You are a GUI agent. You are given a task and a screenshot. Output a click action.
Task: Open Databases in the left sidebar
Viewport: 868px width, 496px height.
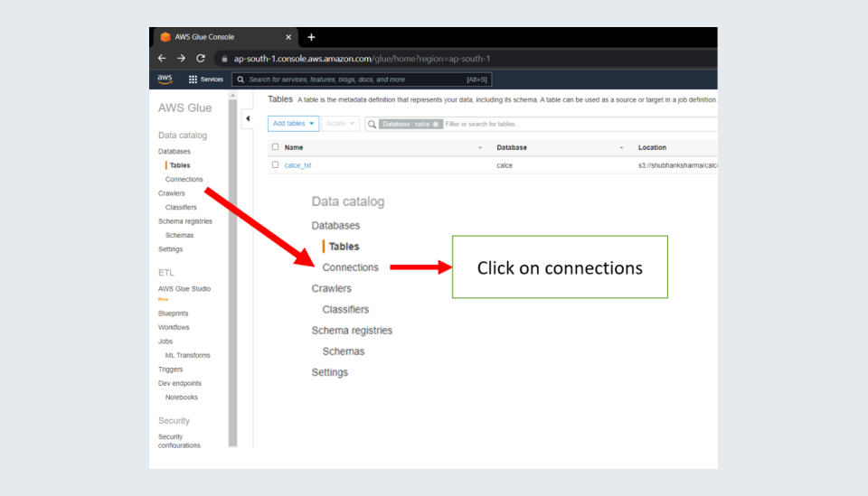click(x=175, y=152)
